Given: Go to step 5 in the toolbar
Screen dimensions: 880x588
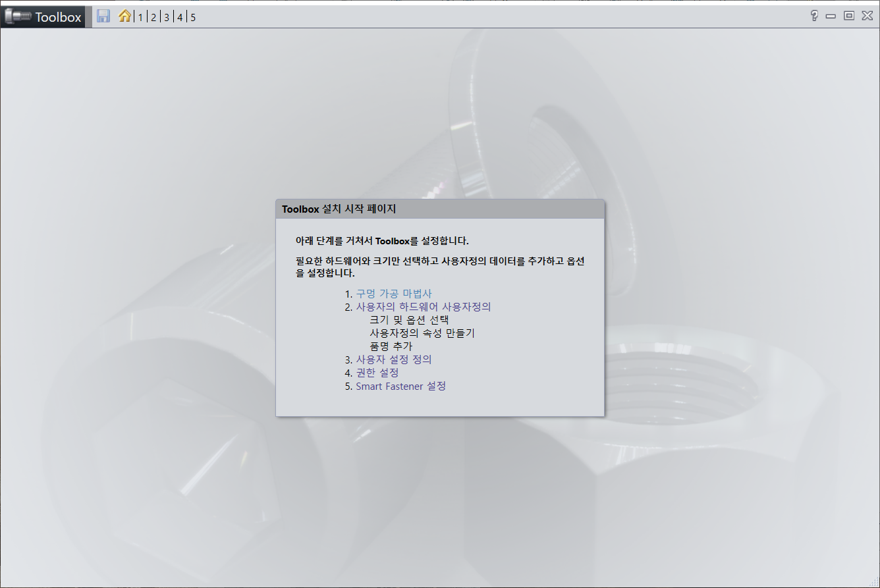Looking at the screenshot, I should coord(192,17).
